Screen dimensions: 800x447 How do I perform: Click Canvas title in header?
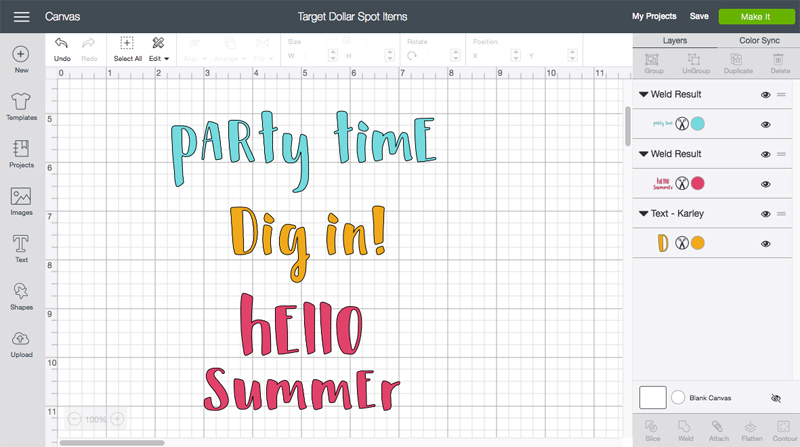point(62,17)
